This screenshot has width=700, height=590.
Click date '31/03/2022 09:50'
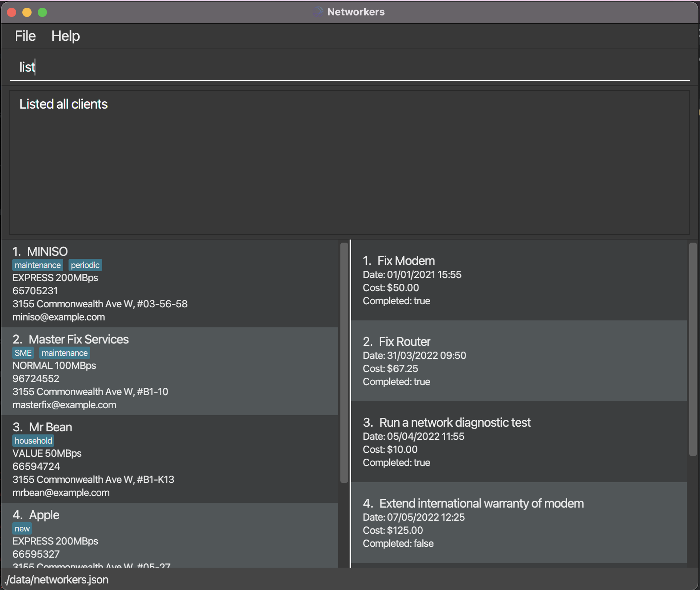coord(426,355)
